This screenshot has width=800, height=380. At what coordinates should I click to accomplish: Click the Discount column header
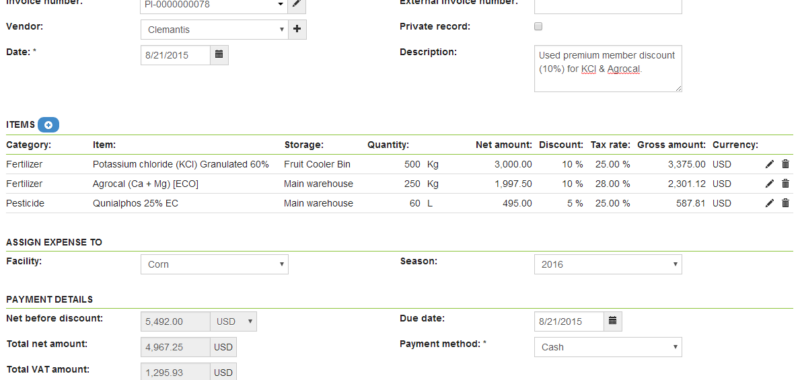coord(561,145)
